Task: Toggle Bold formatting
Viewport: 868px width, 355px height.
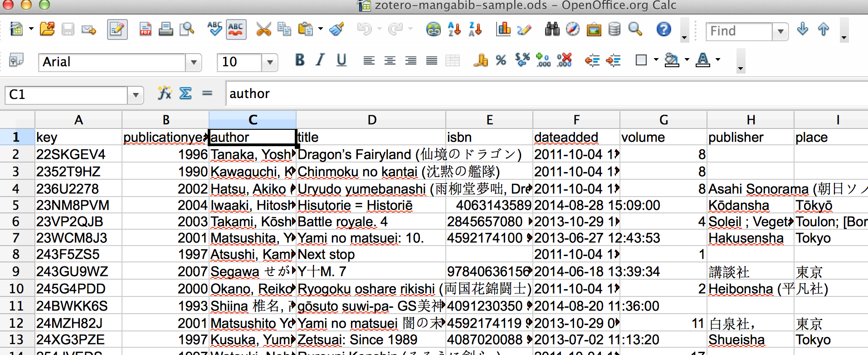Action: pyautogui.click(x=299, y=60)
